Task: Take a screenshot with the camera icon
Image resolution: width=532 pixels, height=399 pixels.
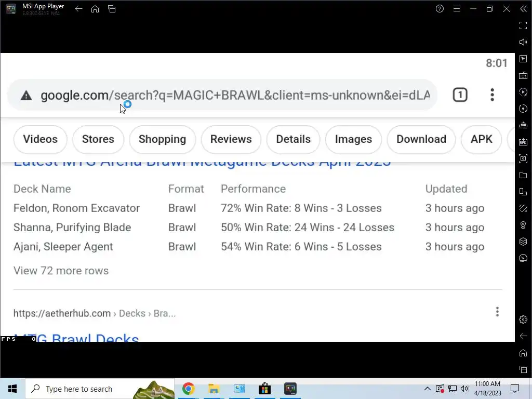Action: click(523, 158)
